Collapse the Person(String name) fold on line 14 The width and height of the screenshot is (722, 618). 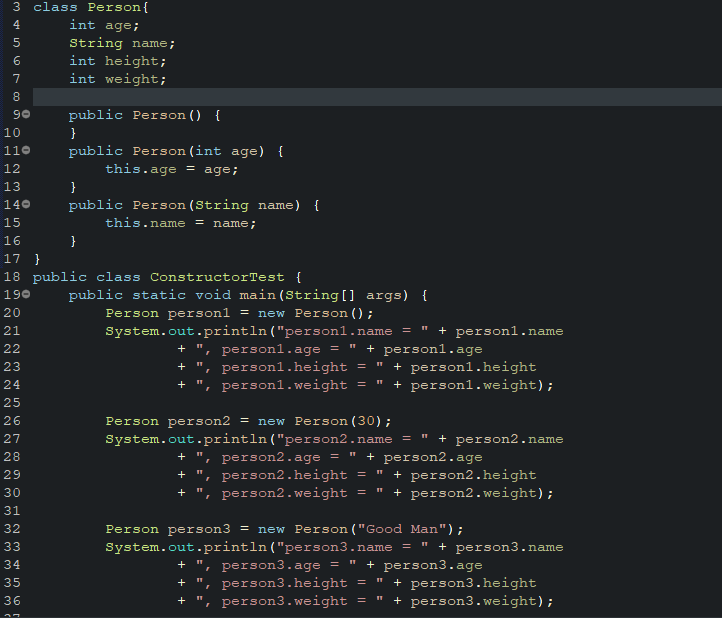coord(26,204)
